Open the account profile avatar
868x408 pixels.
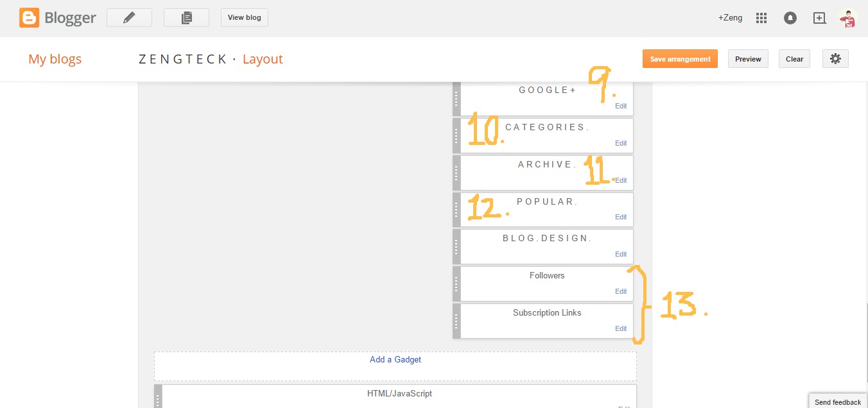pos(848,18)
